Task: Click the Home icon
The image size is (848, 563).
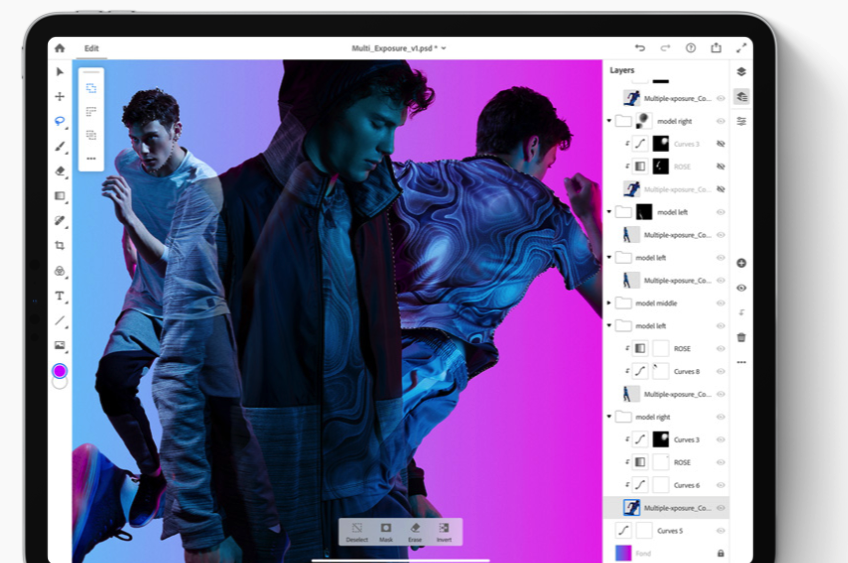Action: [59, 48]
